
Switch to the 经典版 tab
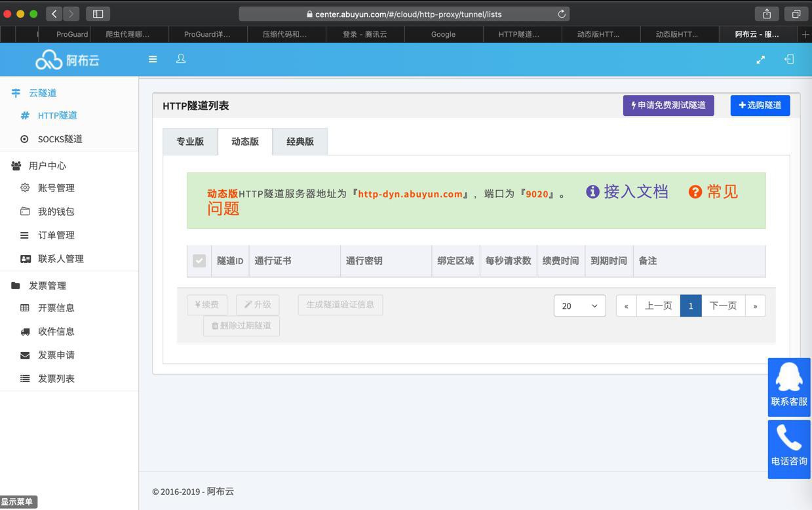point(300,142)
